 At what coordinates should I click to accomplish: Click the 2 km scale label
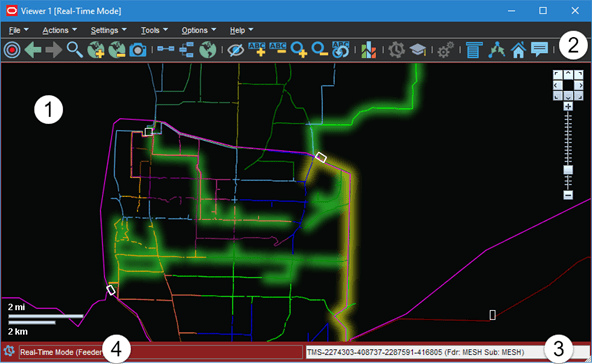18,332
